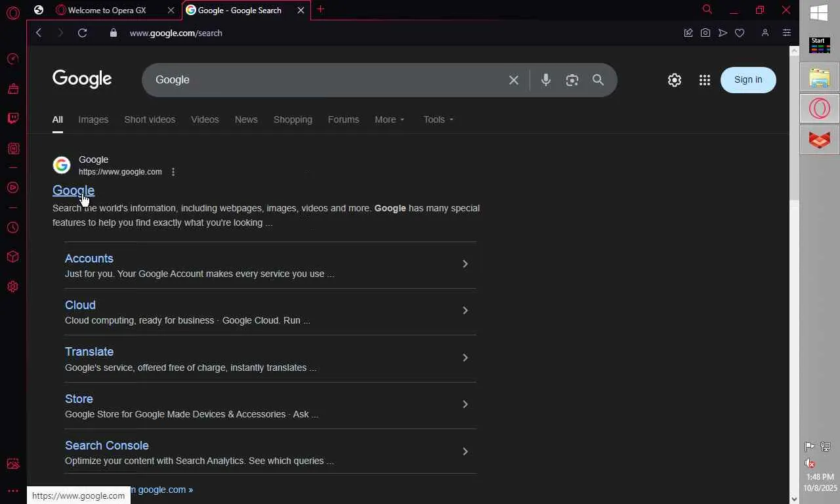840x504 pixels.
Task: Switch to the Shopping results tab
Action: [293, 119]
